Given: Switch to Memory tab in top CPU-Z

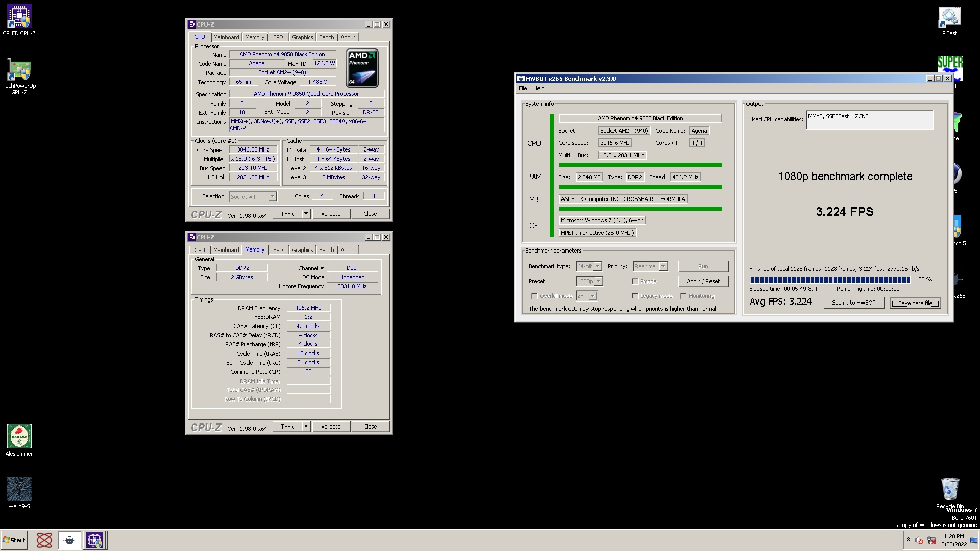Looking at the screenshot, I should (x=255, y=37).
